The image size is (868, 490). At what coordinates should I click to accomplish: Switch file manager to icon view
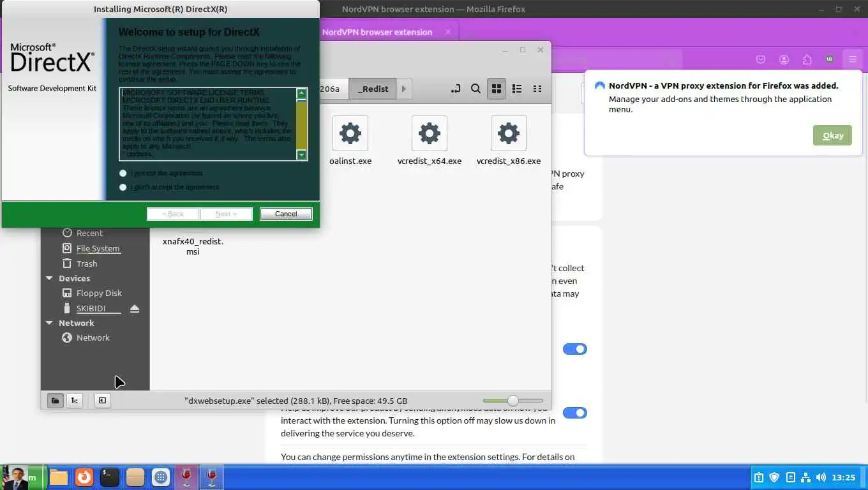point(496,89)
